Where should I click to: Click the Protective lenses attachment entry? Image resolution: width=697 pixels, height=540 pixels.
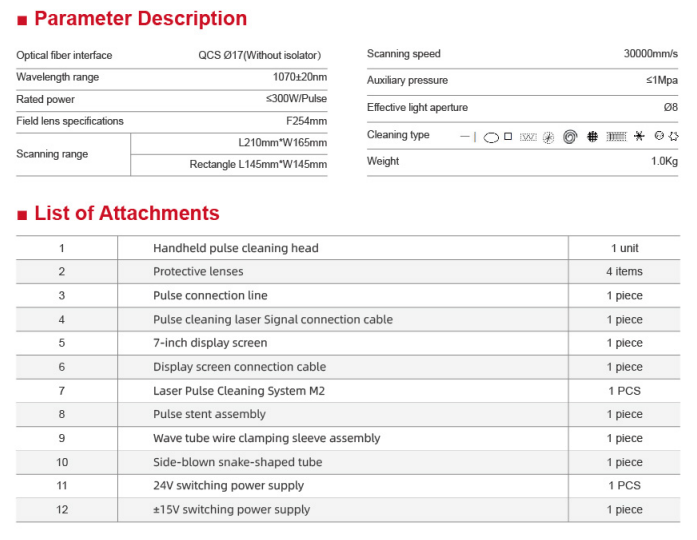coord(198,272)
